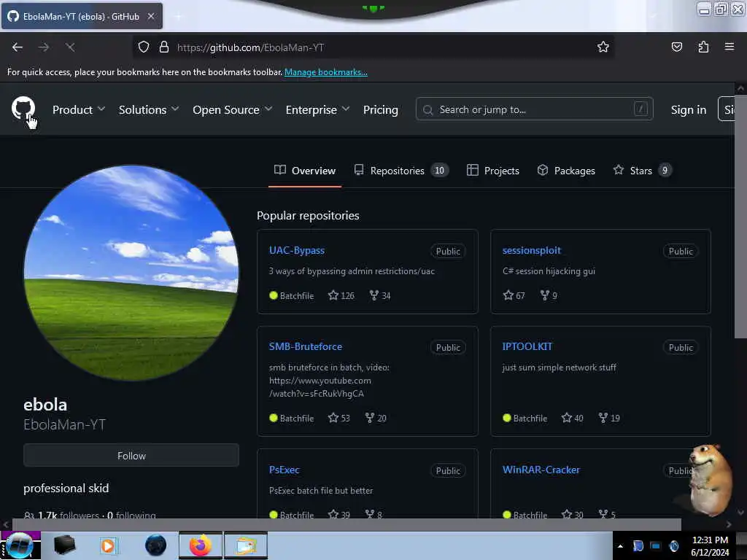Click the ebola profile avatar image
747x560 pixels.
[x=131, y=273]
